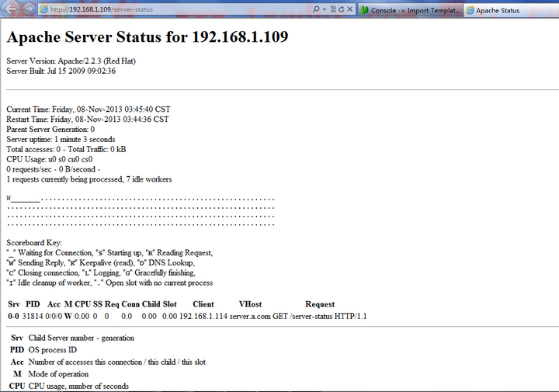Click the green icon on Console tab

(x=364, y=10)
